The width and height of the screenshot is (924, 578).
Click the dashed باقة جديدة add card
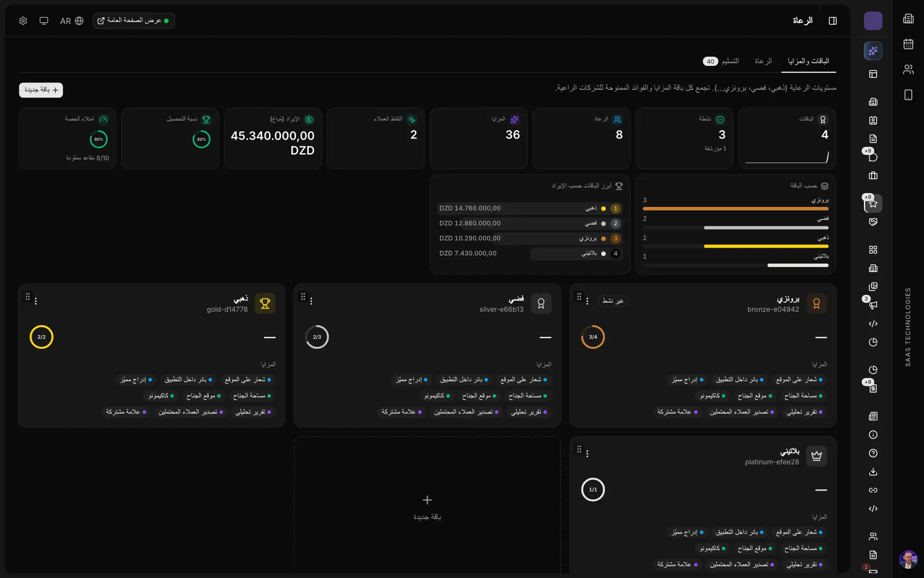(x=427, y=505)
